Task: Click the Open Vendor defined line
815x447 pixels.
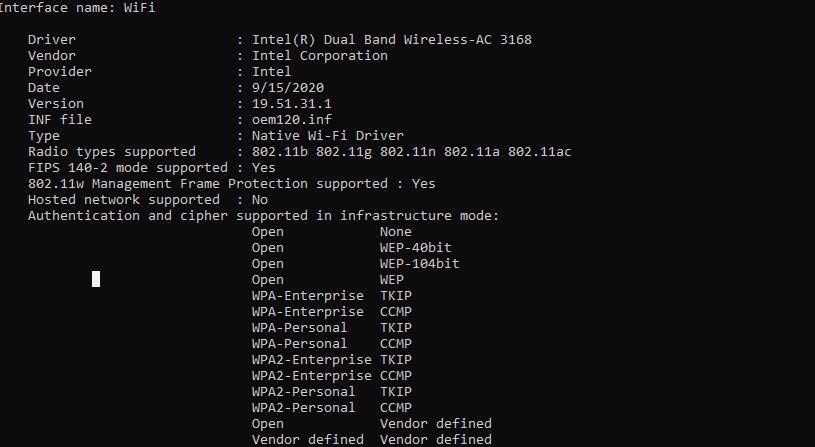Action: point(372,424)
